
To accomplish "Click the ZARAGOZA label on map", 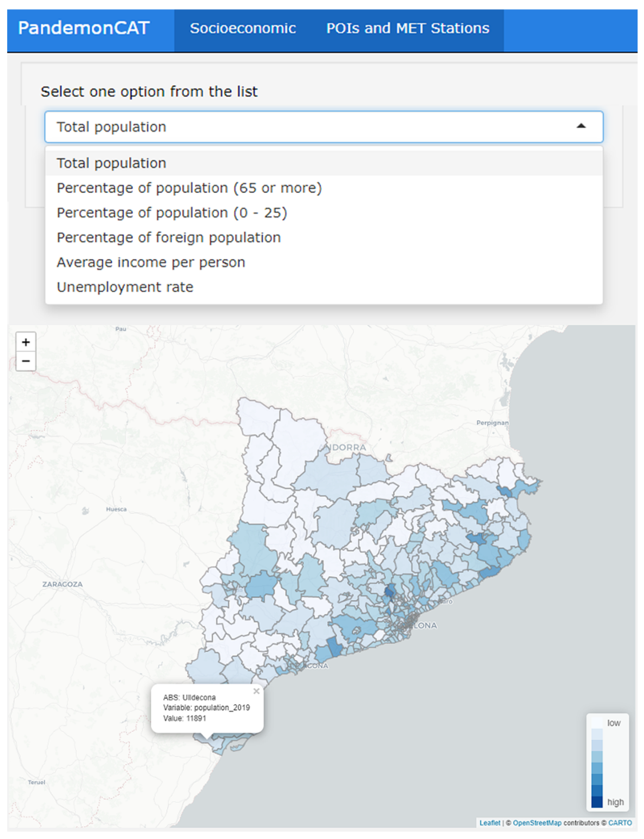I will click(x=62, y=584).
